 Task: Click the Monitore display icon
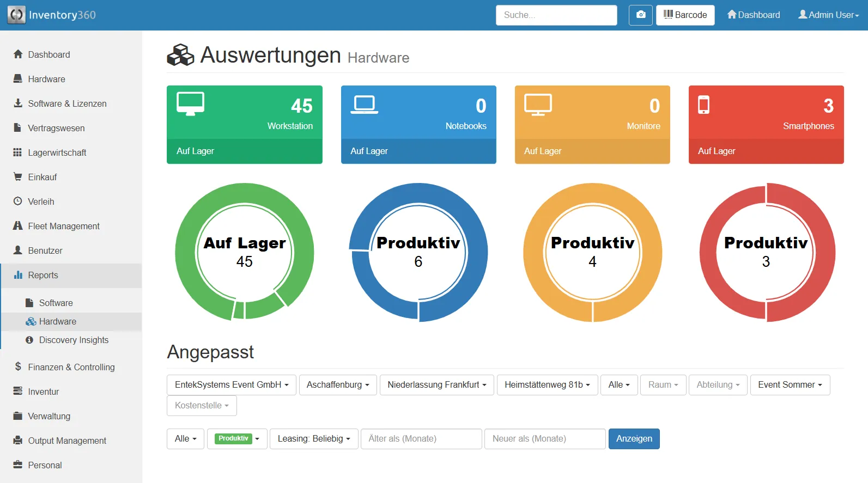[538, 105]
